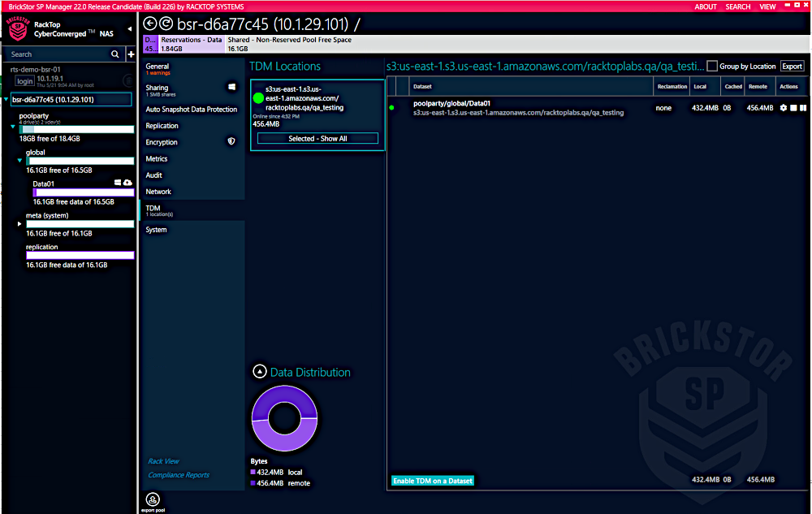Open the Replication settings tab
812x514 pixels.
tap(162, 126)
